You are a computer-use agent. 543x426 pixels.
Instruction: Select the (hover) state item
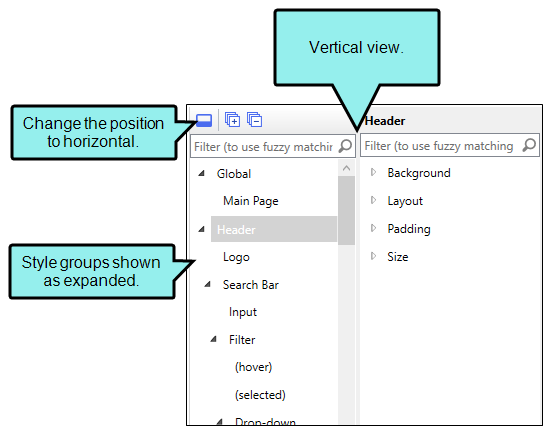(x=253, y=367)
